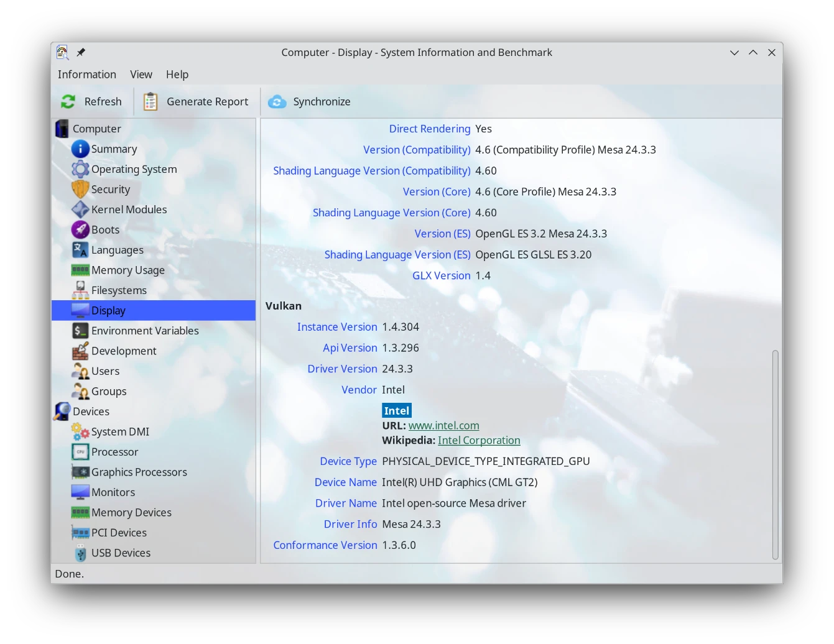Click the Refresh toolbar icon
This screenshot has height=644, width=834.
[x=68, y=101]
